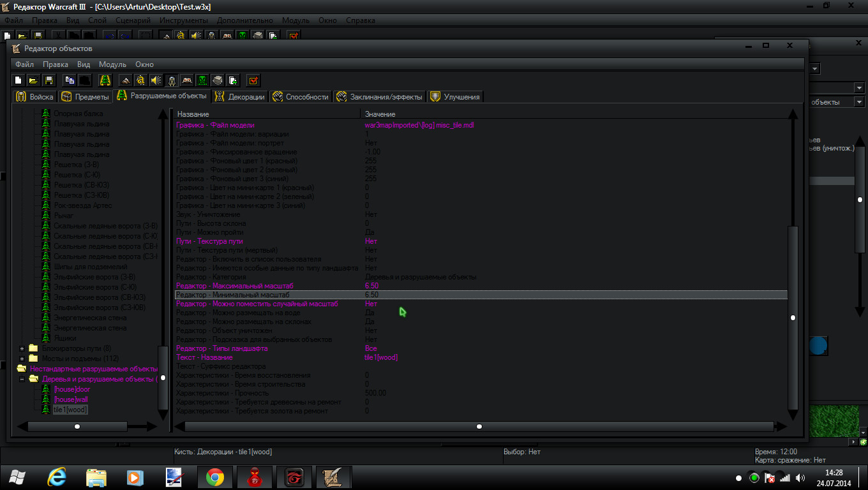Select [house]door in tree
The image size is (868, 490).
coord(71,389)
